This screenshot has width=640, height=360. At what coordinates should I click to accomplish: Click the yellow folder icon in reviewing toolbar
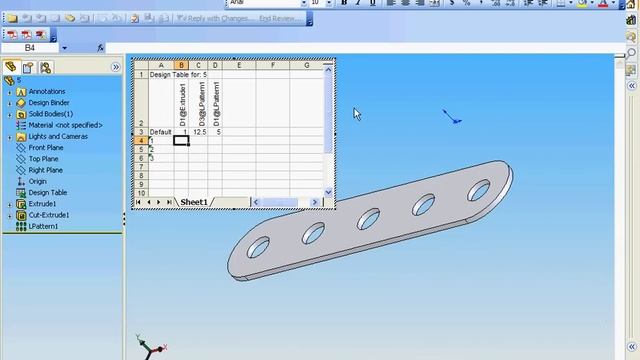(12, 18)
